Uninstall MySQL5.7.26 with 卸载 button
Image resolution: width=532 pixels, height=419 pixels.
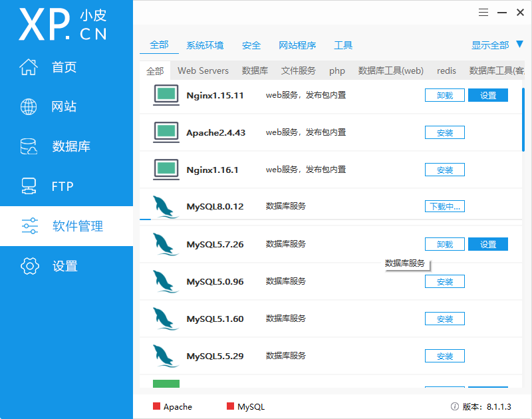[445, 244]
